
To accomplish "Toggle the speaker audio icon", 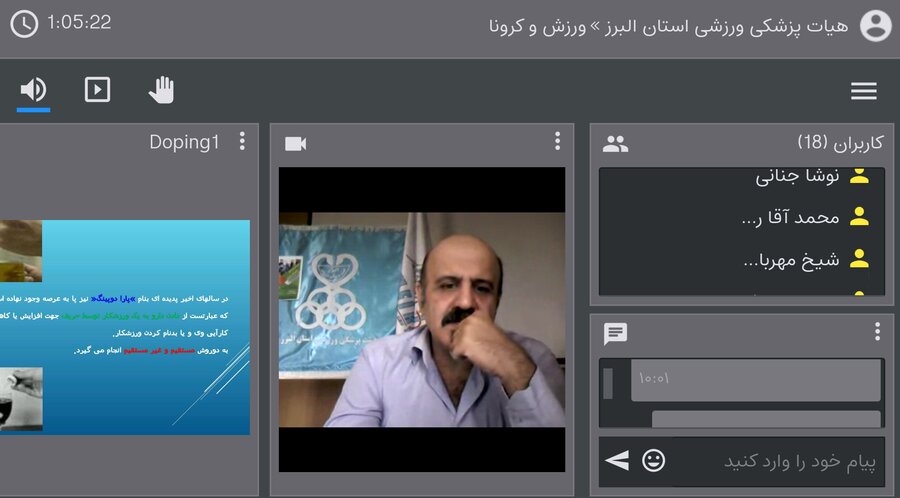I will (x=33, y=90).
